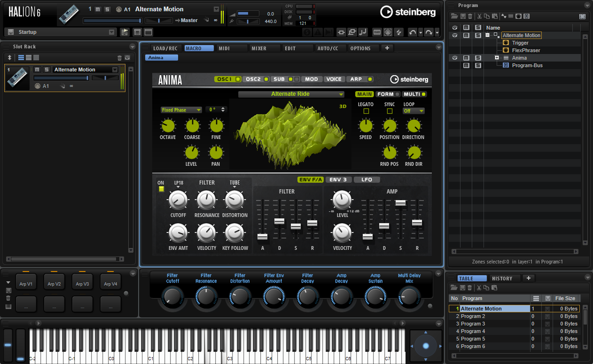
Task: Click the editor layout icon next to Startup
Action: (x=137, y=32)
